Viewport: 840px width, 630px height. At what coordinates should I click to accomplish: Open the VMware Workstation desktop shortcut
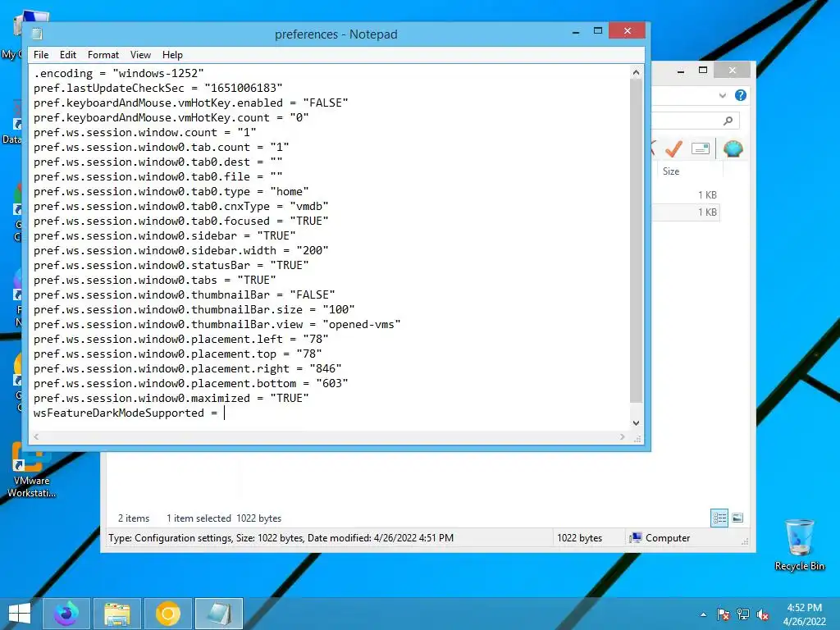(x=31, y=472)
